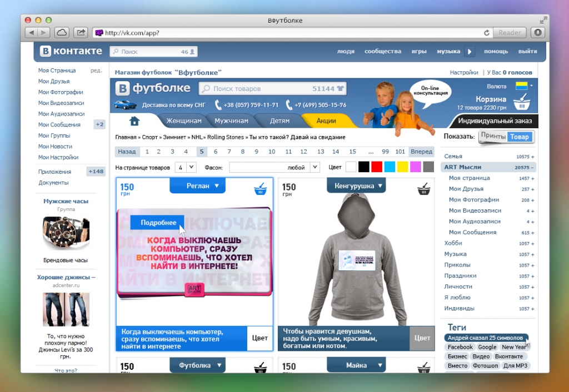Viewport: 569px width, 392px height.
Task: Select the red color swatch
Action: point(377,167)
